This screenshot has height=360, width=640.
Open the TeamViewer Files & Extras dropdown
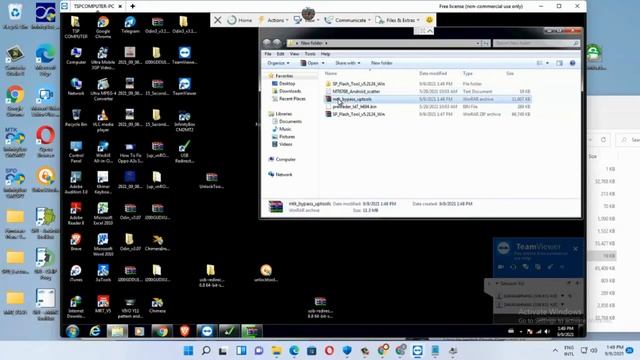point(397,20)
